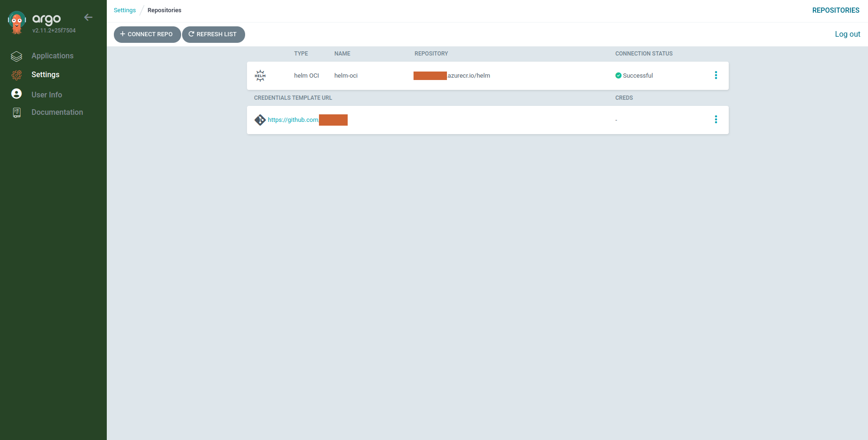Click the git icon beside the GitHub URL
Image resolution: width=868 pixels, height=440 pixels.
pyautogui.click(x=260, y=120)
